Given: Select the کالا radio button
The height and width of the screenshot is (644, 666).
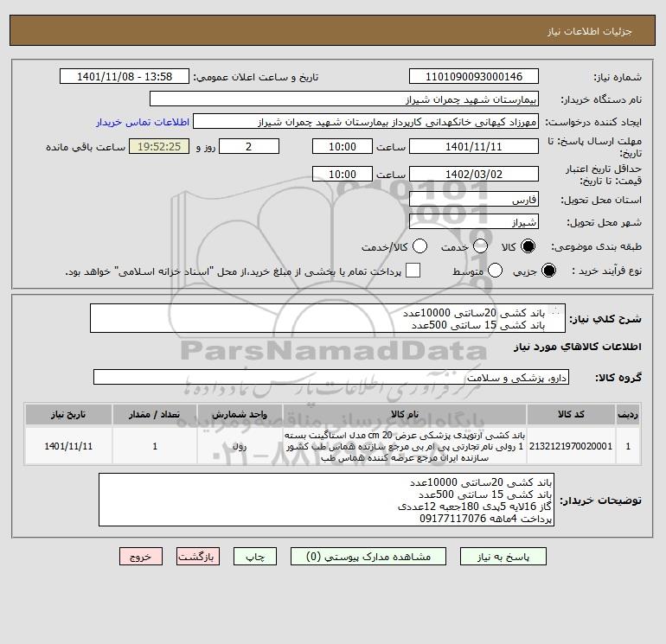Looking at the screenshot, I should click(x=528, y=246).
